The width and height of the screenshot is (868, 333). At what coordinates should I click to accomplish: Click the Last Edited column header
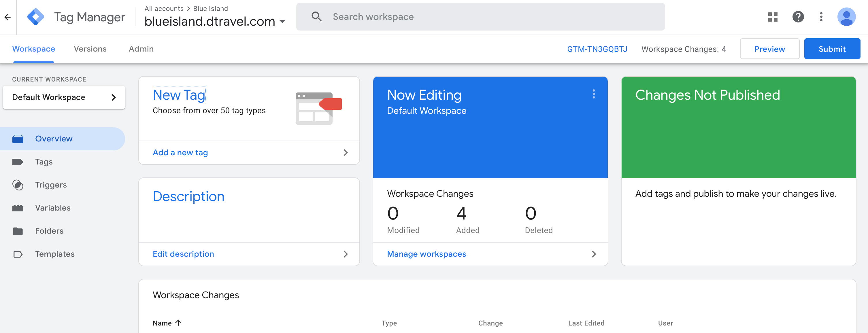point(586,323)
